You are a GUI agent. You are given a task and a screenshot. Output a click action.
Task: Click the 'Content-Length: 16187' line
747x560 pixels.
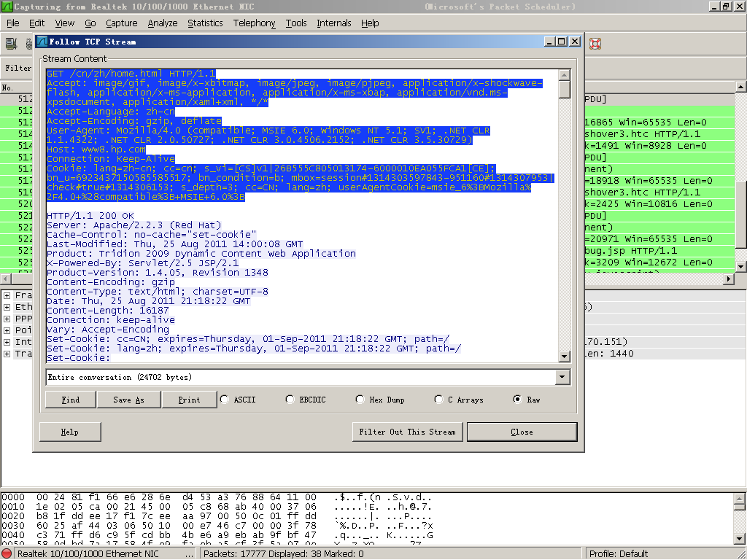pyautogui.click(x=108, y=311)
